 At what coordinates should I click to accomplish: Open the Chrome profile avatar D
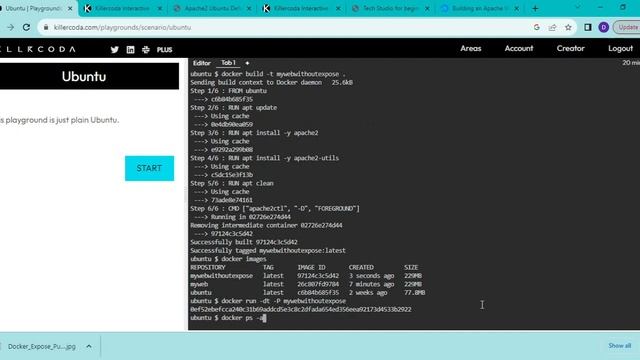604,27
